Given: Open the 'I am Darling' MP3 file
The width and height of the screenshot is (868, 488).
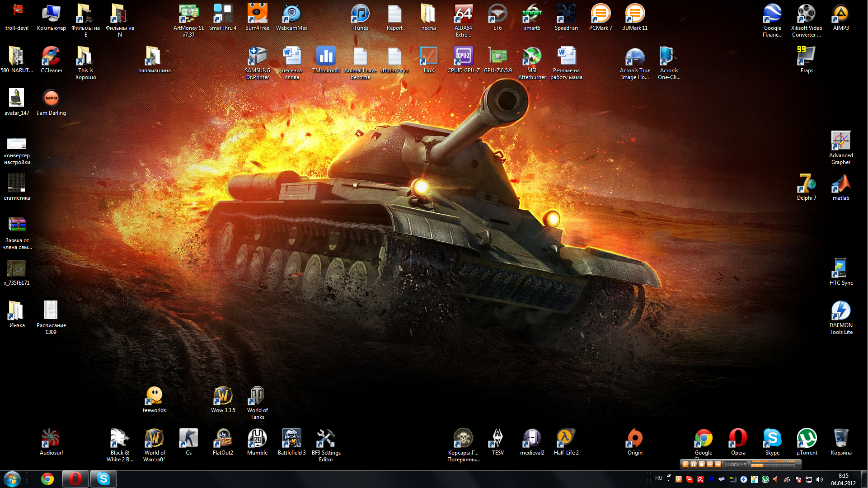Looking at the screenshot, I should 51,103.
